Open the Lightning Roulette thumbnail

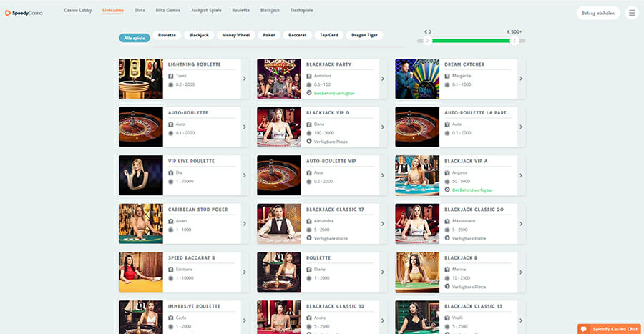(141, 79)
